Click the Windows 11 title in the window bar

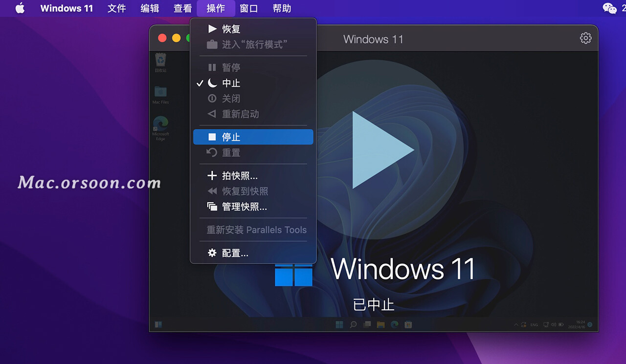click(x=373, y=39)
